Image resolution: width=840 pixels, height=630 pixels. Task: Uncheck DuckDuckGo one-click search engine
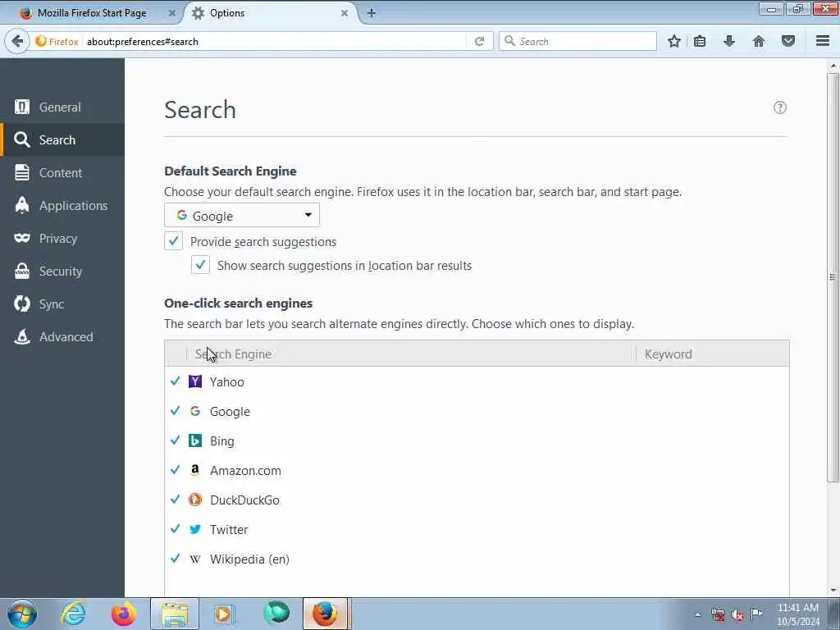[176, 499]
